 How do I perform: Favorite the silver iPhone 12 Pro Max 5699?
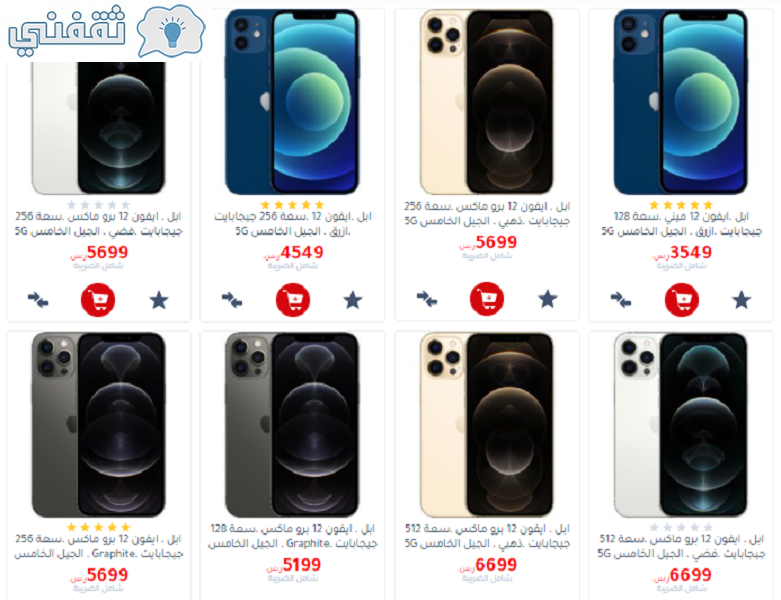coord(159,300)
